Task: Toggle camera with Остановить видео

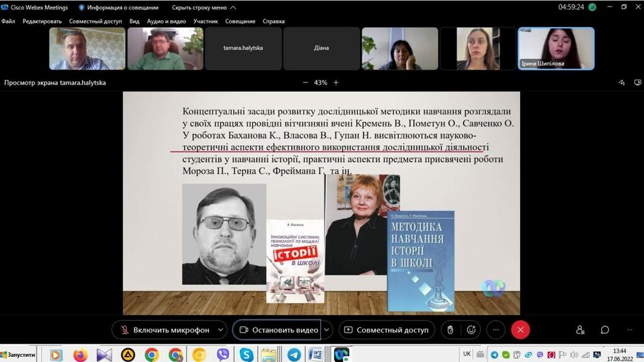Action: (277, 330)
